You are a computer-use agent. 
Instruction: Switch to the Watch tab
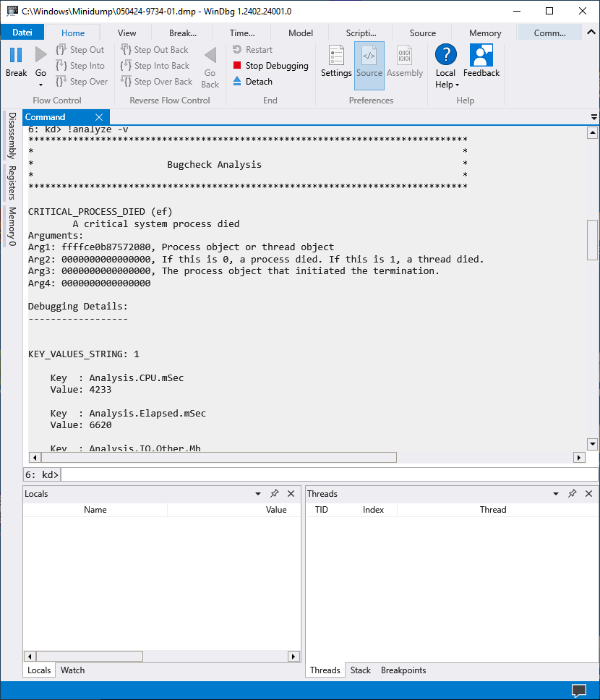[72, 670]
